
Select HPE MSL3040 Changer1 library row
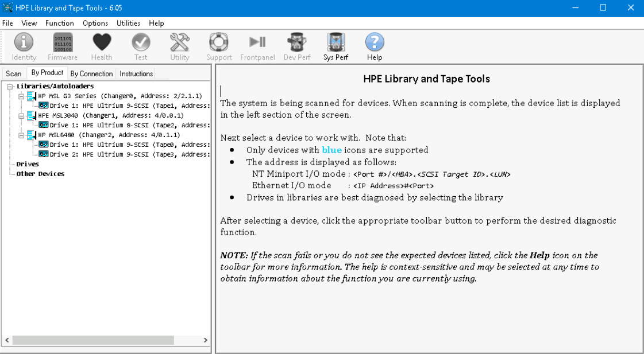pos(111,116)
